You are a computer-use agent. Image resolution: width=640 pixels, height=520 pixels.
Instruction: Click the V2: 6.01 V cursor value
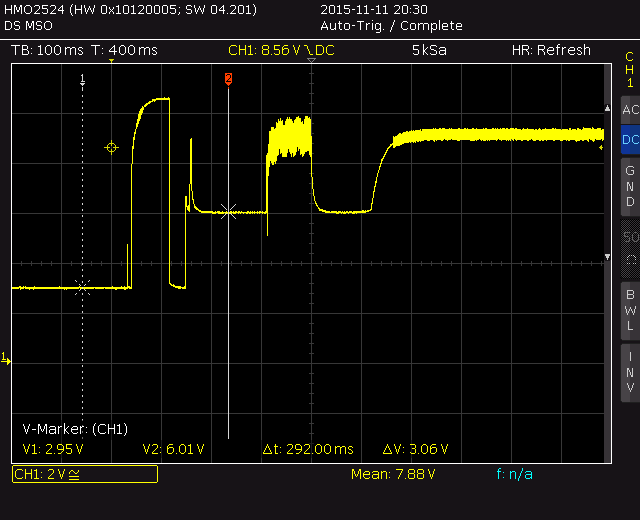(173, 449)
